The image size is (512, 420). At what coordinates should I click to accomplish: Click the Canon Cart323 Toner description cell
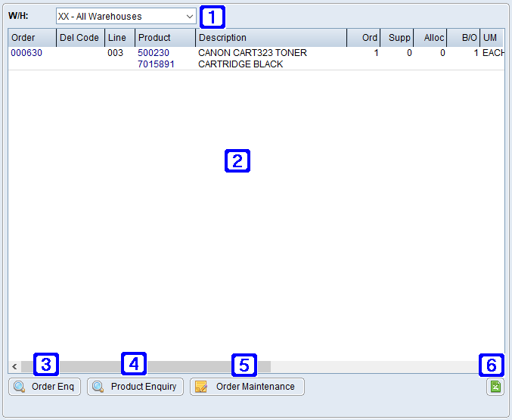tap(252, 59)
